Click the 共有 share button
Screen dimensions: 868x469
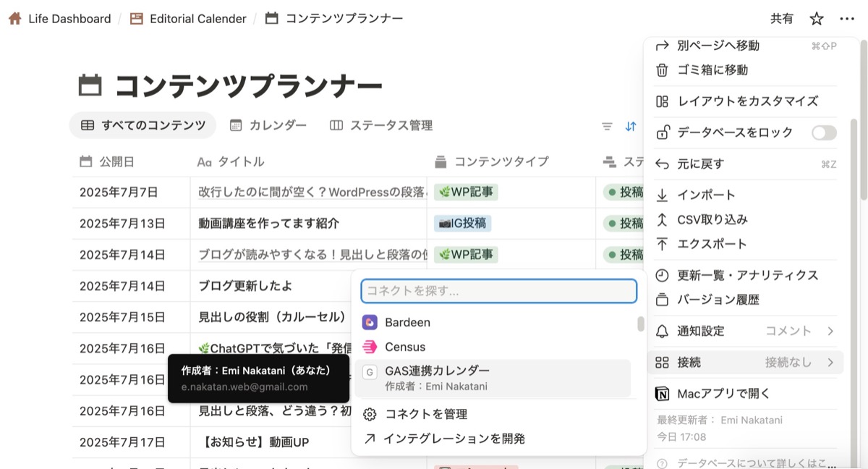coord(781,19)
